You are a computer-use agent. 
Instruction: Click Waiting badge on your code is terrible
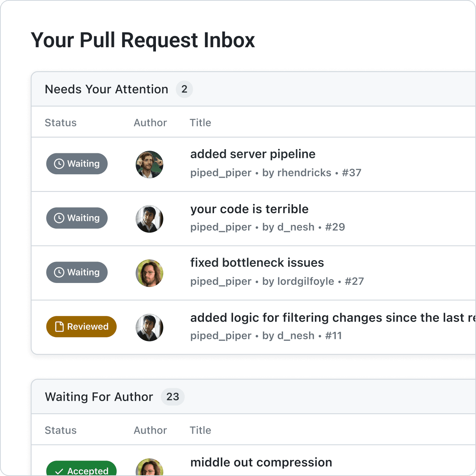pyautogui.click(x=77, y=218)
